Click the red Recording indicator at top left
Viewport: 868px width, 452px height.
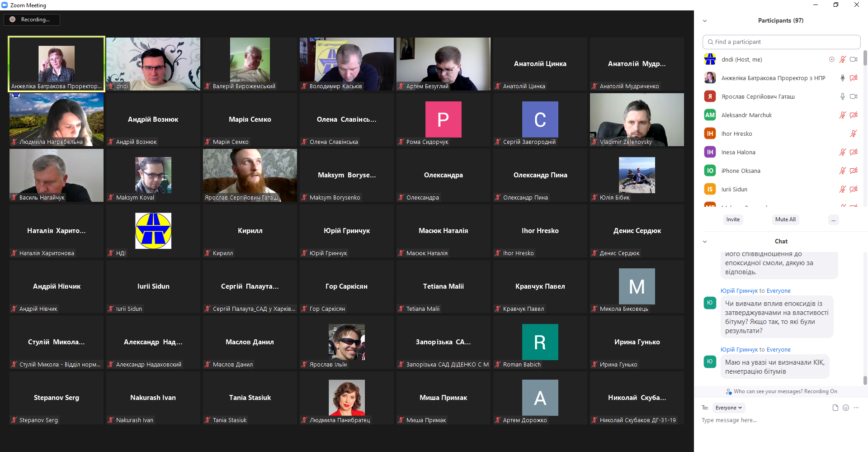click(13, 19)
